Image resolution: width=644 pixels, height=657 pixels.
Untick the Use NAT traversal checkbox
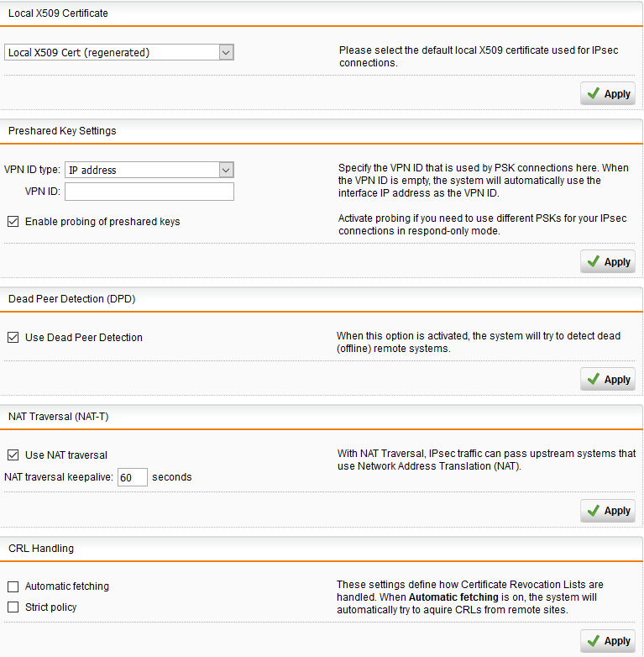tap(13, 455)
